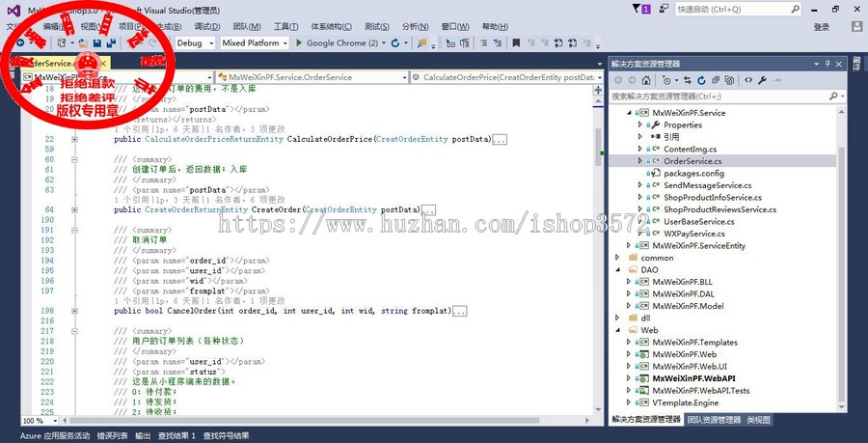Close the OrderService.cs editor tab
The height and width of the screenshot is (443, 868).
click(x=103, y=63)
